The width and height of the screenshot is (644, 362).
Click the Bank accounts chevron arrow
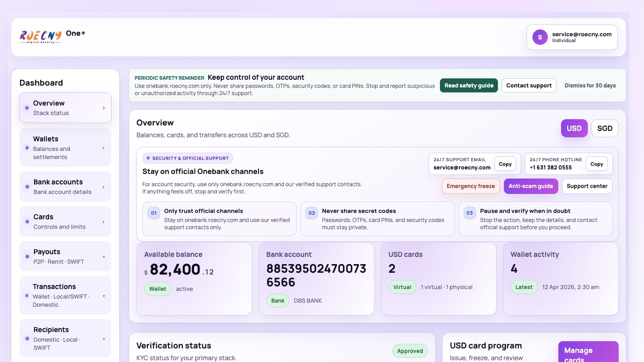[103, 187]
